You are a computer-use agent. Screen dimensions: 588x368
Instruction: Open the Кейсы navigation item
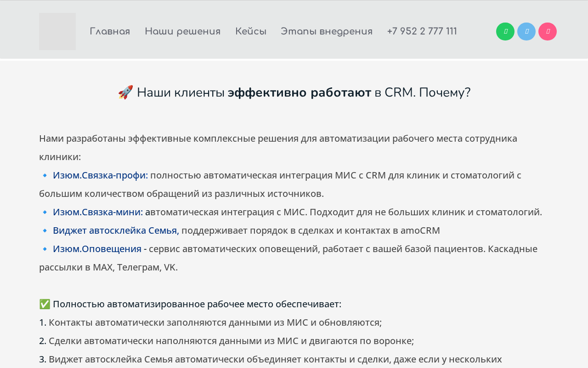point(251,32)
